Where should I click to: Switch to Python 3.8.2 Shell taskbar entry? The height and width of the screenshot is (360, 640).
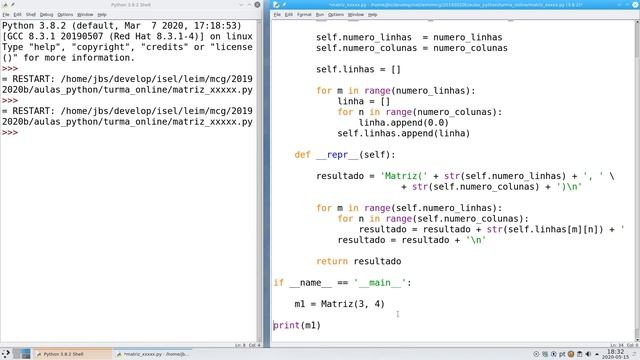[x=73, y=354]
